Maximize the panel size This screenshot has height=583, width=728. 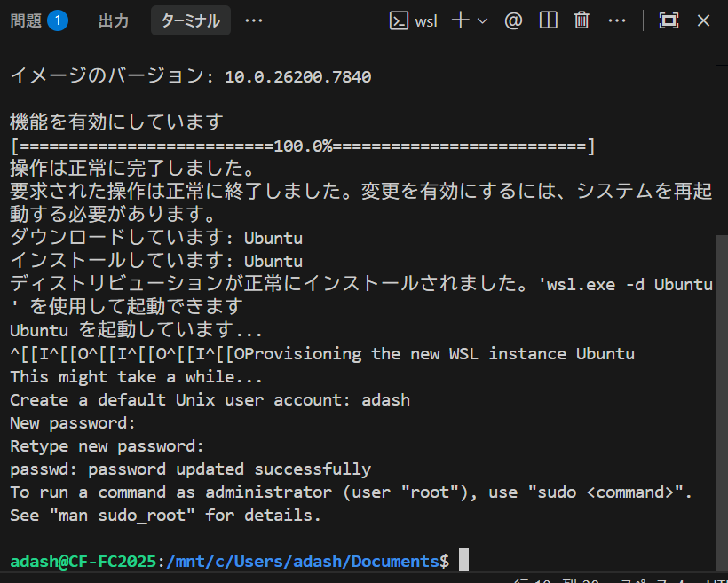pos(669,20)
